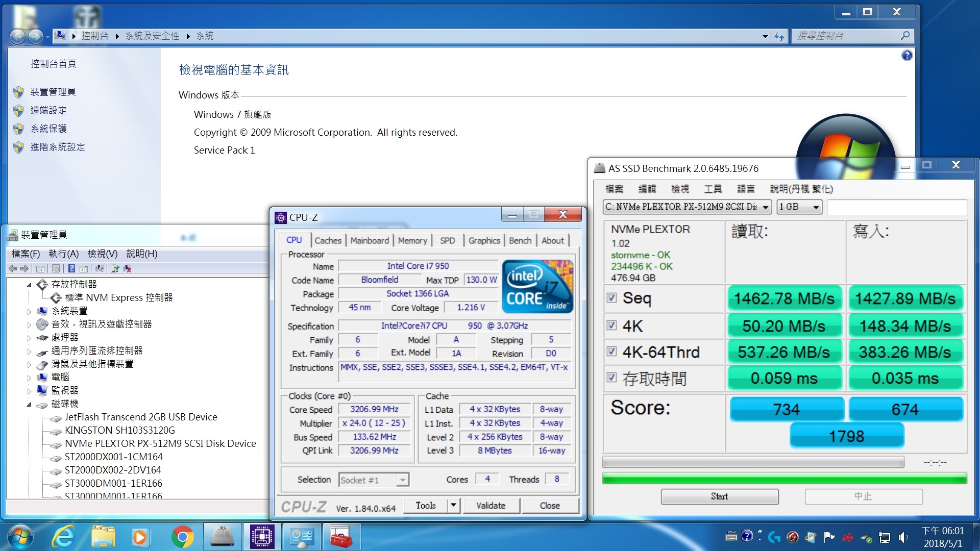Click refresh button beside address bar
The width and height of the screenshot is (980, 551).
(779, 36)
